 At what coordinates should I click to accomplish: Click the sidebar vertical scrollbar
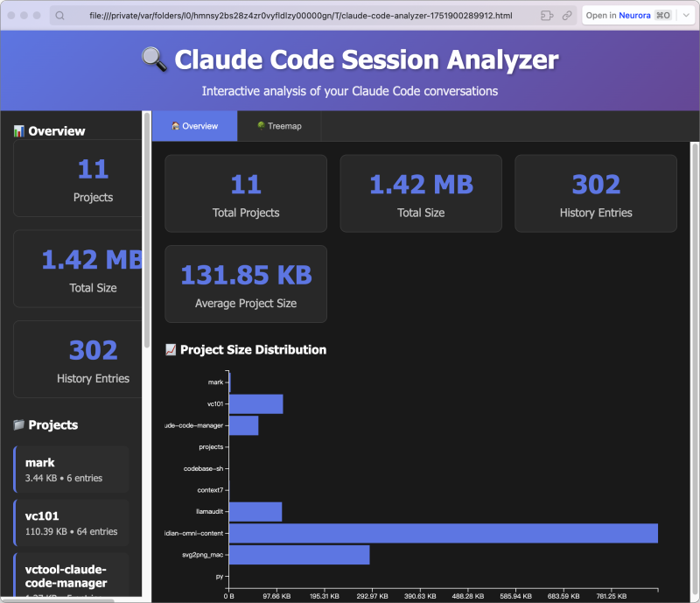147,230
